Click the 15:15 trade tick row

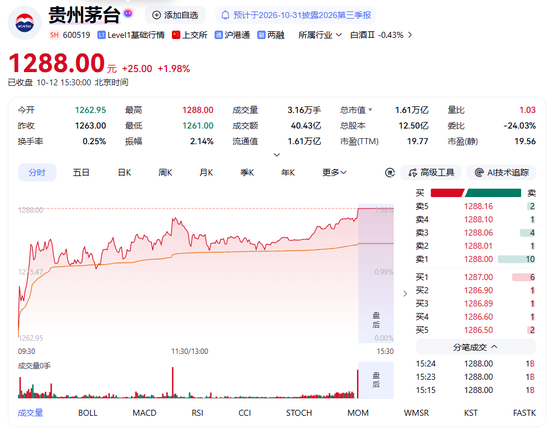point(475,390)
